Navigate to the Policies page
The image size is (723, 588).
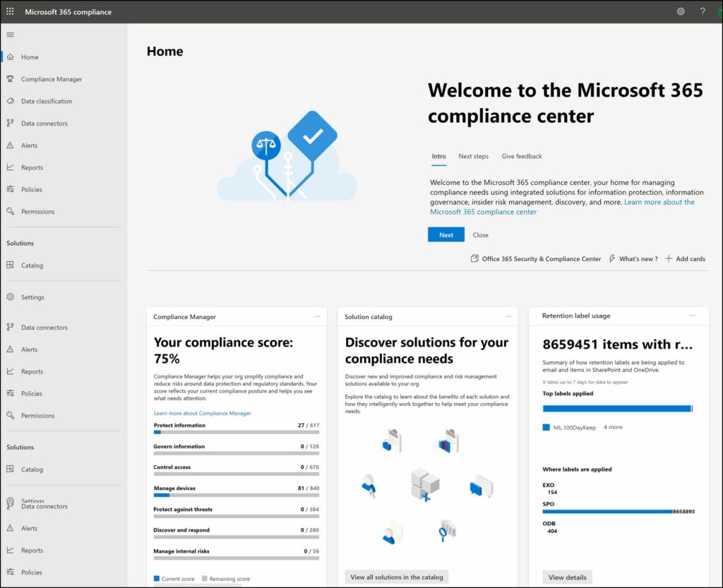click(x=31, y=189)
